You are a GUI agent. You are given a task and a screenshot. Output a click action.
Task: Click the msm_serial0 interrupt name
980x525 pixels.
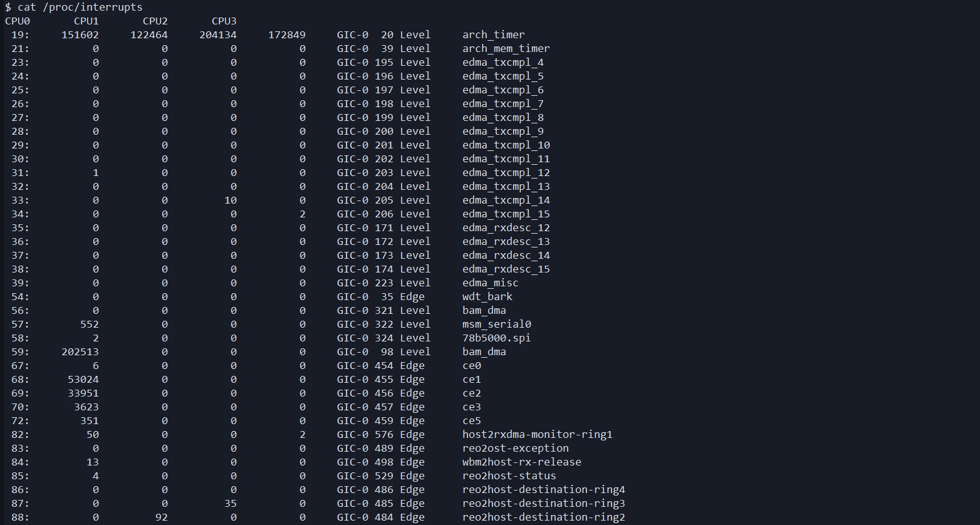pos(497,325)
